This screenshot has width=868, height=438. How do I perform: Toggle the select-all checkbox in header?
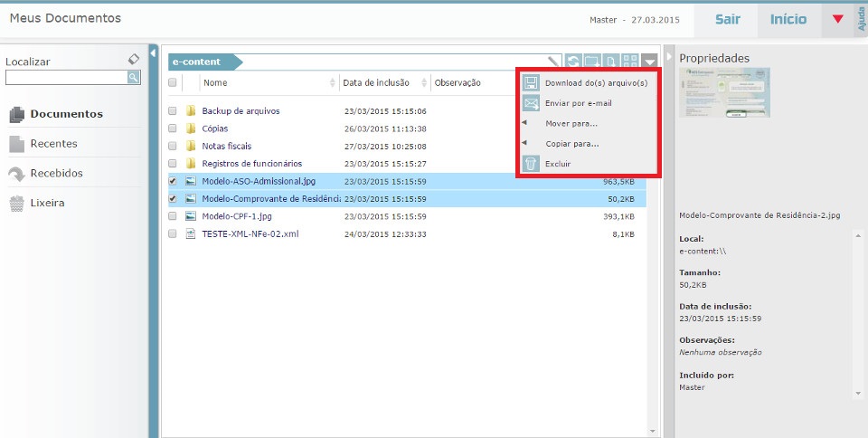point(173,83)
